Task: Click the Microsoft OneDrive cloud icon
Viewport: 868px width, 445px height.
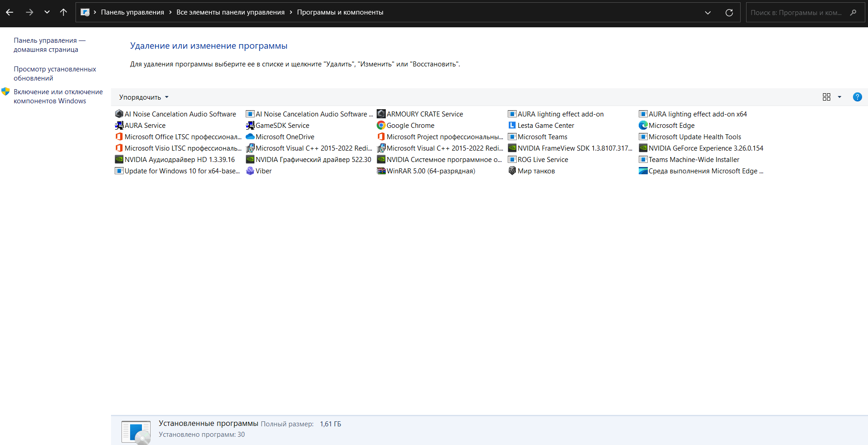Action: pyautogui.click(x=250, y=137)
